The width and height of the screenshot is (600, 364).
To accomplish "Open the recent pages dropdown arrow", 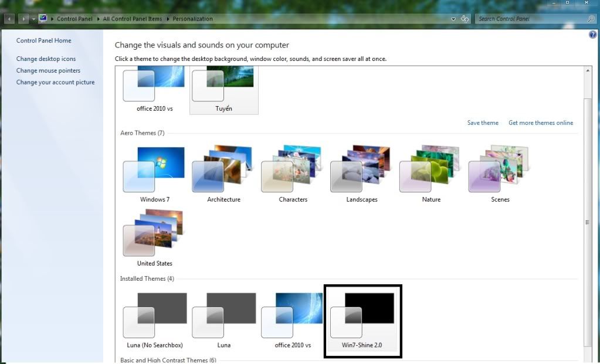I will coord(33,19).
